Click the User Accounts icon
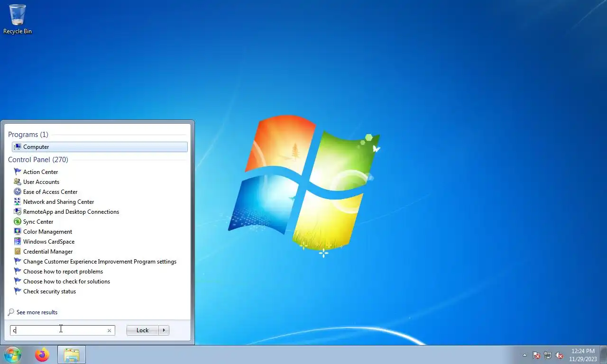 pyautogui.click(x=18, y=182)
